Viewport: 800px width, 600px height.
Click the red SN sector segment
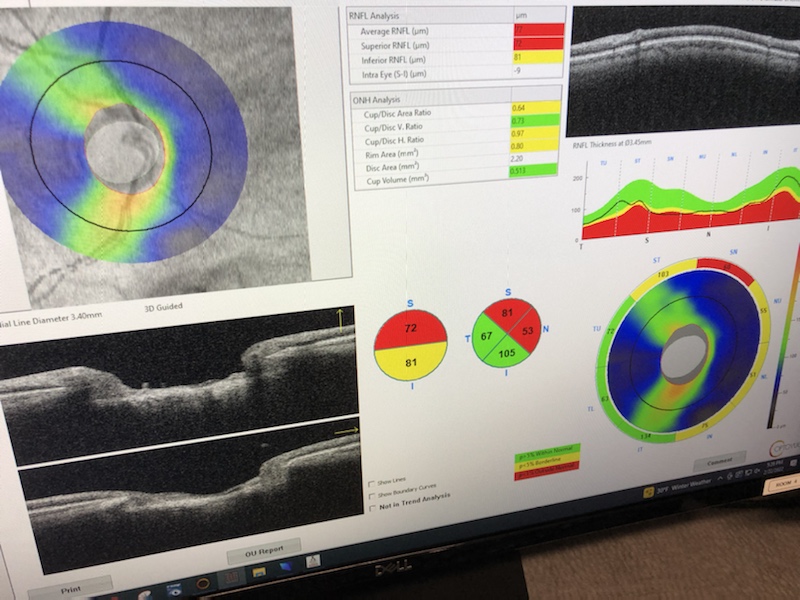coord(726,269)
